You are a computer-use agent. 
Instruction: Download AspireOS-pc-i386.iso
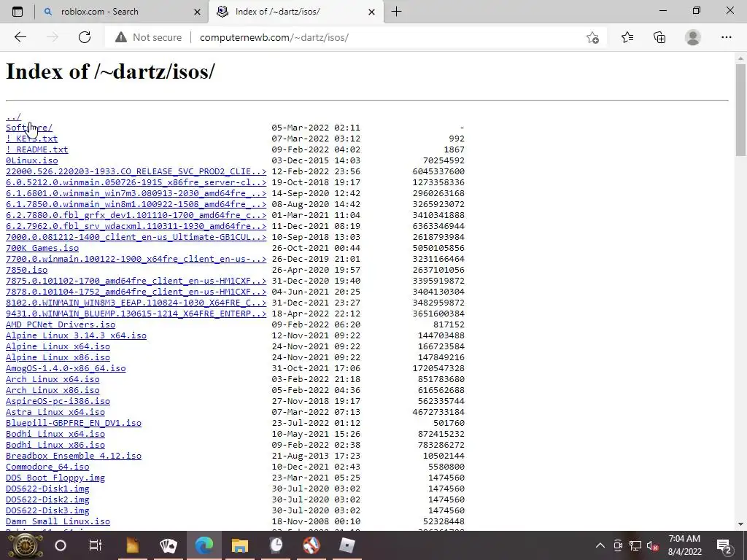(x=58, y=402)
